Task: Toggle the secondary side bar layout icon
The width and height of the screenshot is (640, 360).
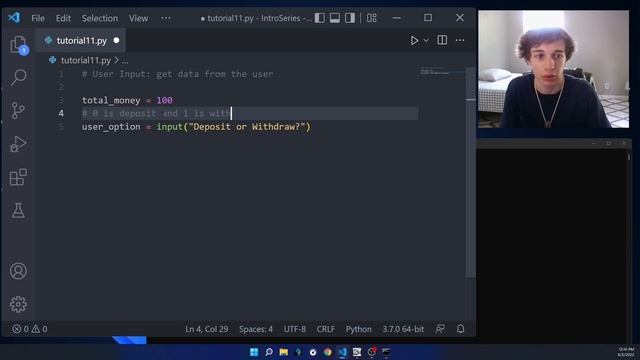Action: [350, 18]
